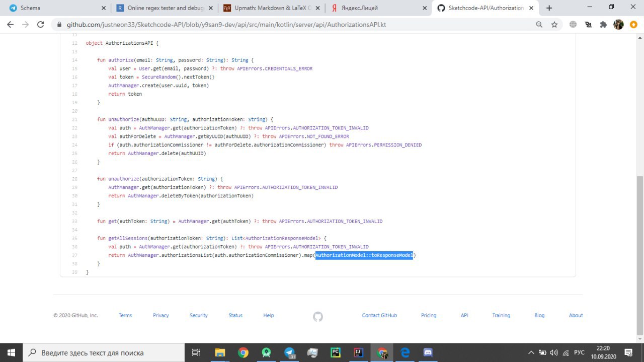
Task: Switch to the Online regex tester tab
Action: tap(164, 8)
